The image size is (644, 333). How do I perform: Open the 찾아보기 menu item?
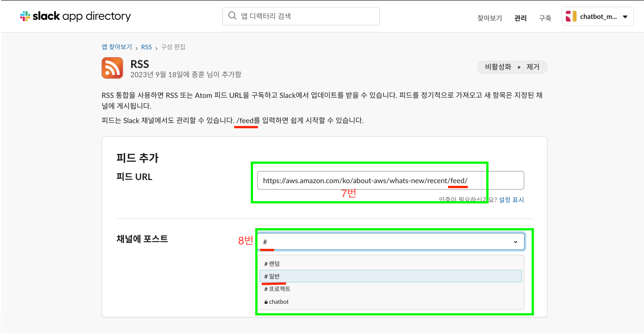(x=489, y=18)
